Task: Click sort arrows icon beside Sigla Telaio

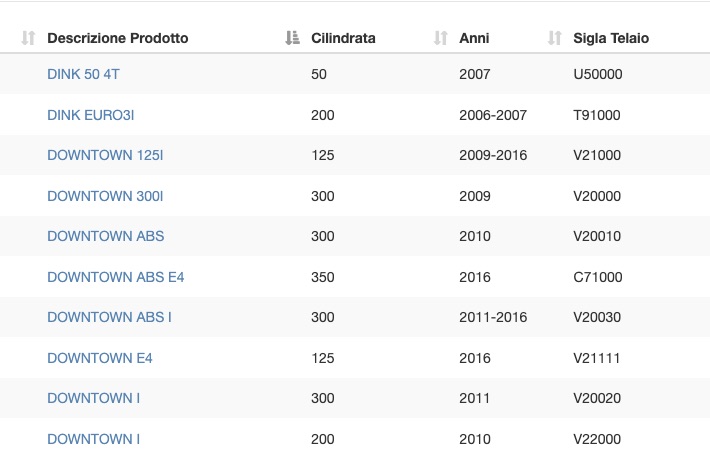Action: pyautogui.click(x=555, y=38)
